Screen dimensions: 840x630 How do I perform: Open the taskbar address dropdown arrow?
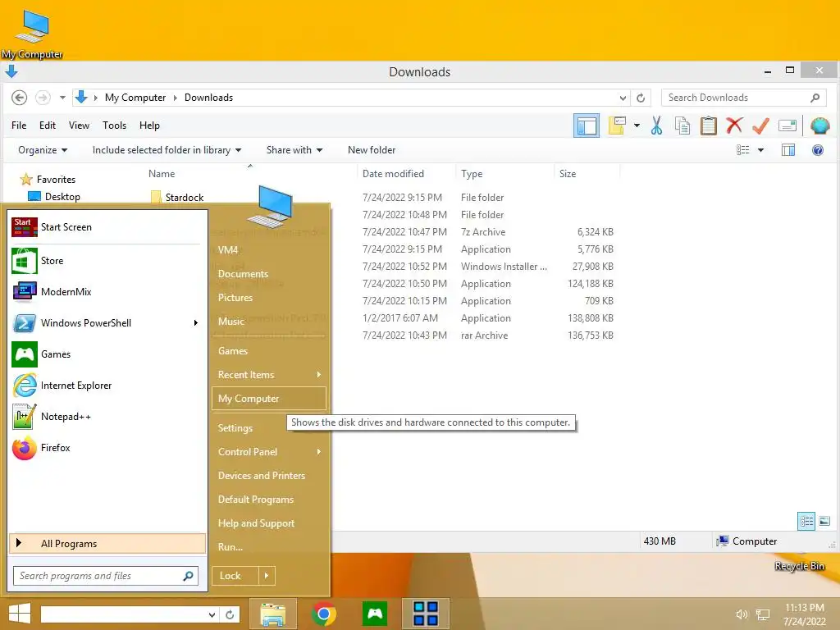pyautogui.click(x=212, y=615)
